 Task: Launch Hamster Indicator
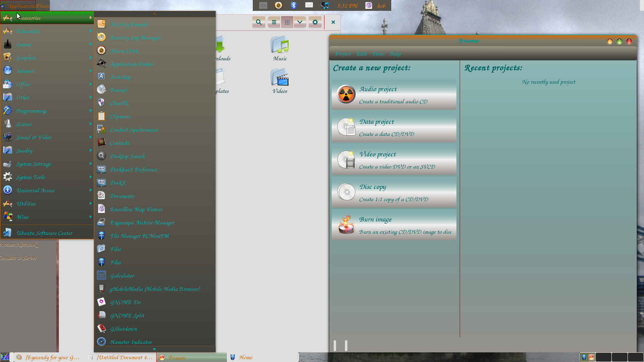click(x=155, y=342)
